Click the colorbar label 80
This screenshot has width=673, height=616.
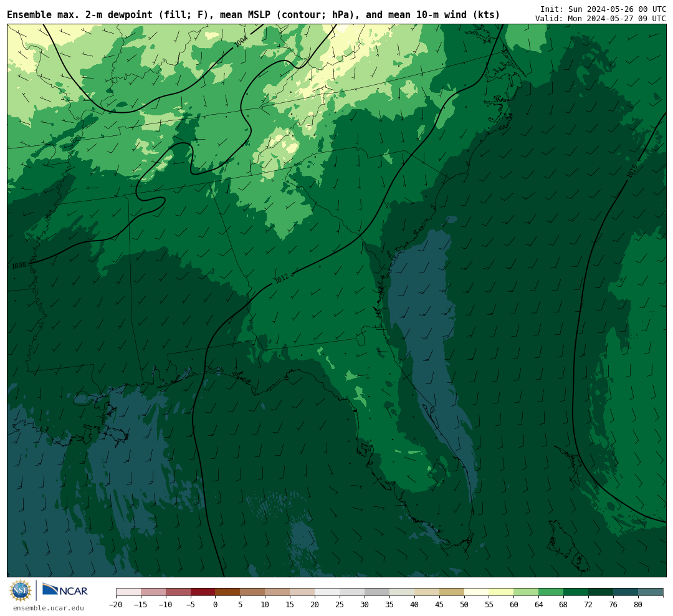638,605
